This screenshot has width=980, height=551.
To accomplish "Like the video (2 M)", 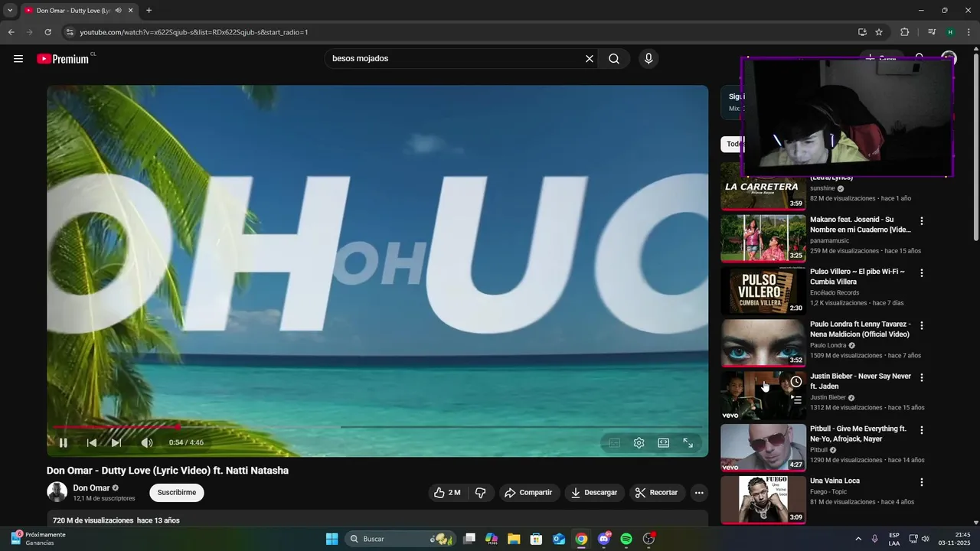I will point(447,493).
